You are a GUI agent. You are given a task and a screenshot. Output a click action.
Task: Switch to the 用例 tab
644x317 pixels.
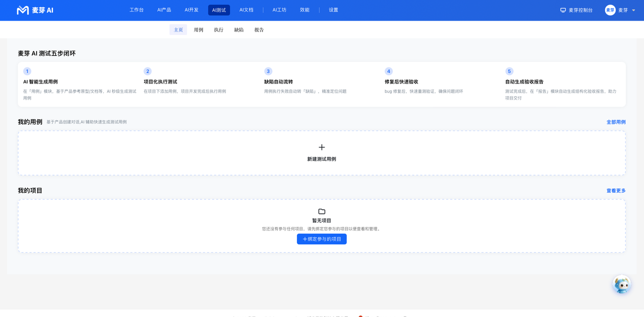coord(199,30)
